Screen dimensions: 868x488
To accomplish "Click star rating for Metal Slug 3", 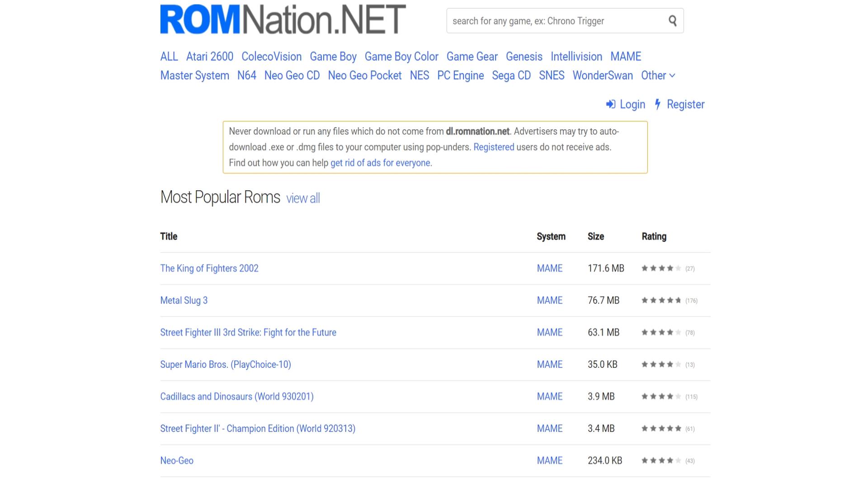I will [x=661, y=300].
